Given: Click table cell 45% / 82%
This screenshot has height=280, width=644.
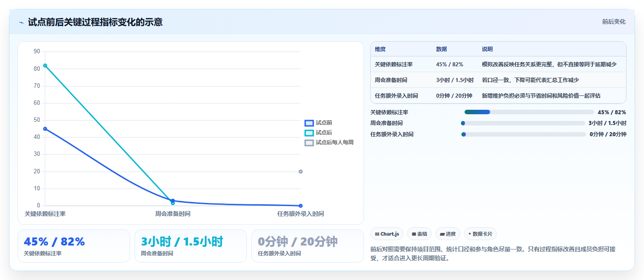Looking at the screenshot, I should pos(449,65).
